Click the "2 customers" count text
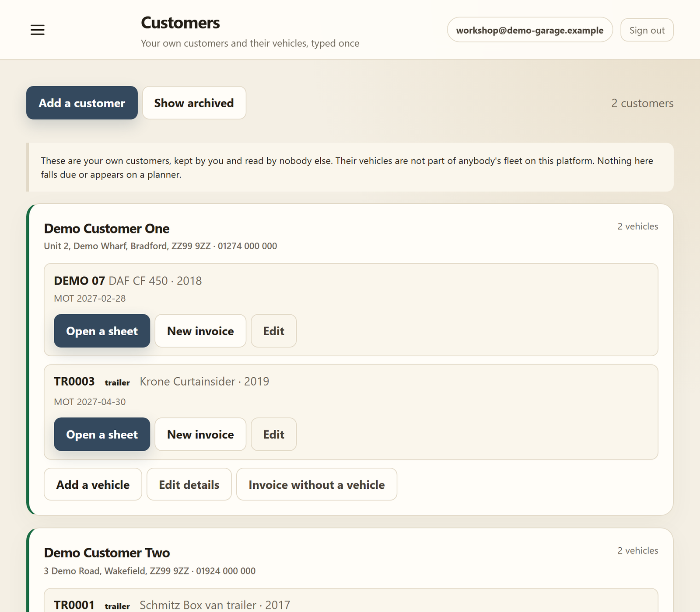Viewport: 700px width, 612px height. coord(642,103)
